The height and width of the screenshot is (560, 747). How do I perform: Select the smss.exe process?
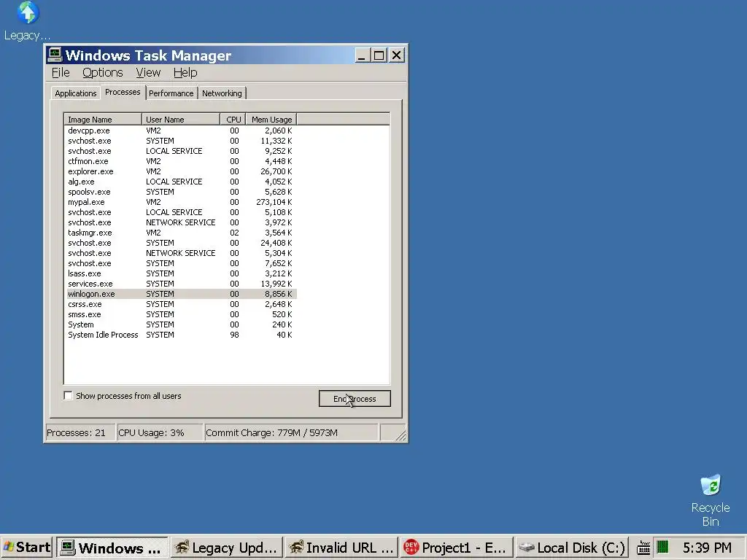(x=181, y=314)
